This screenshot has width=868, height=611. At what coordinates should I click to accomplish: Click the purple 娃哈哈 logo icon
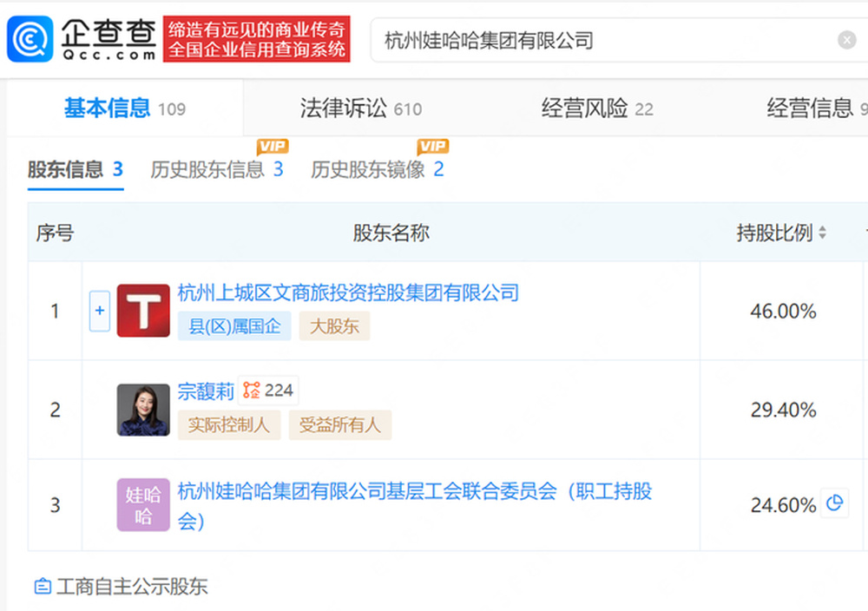click(x=143, y=505)
